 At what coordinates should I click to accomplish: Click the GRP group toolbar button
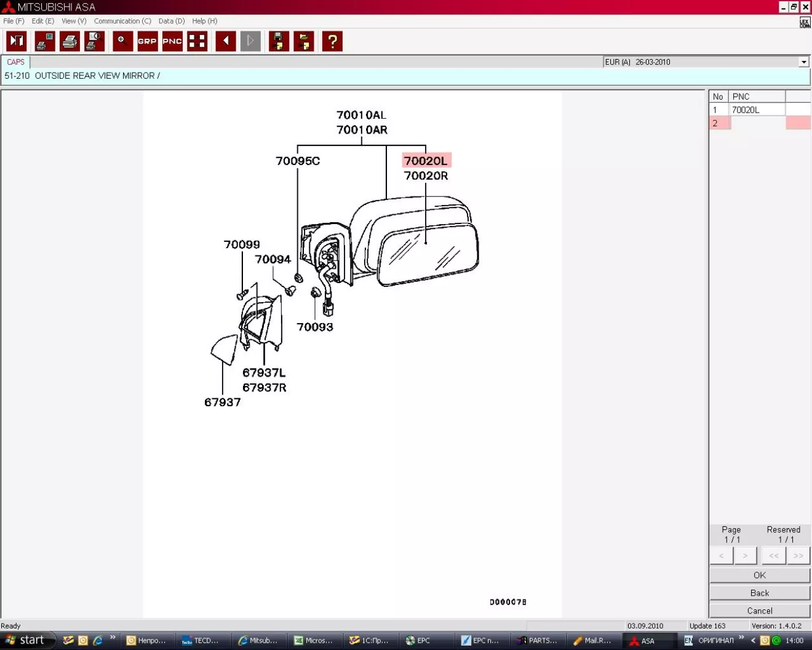point(147,41)
